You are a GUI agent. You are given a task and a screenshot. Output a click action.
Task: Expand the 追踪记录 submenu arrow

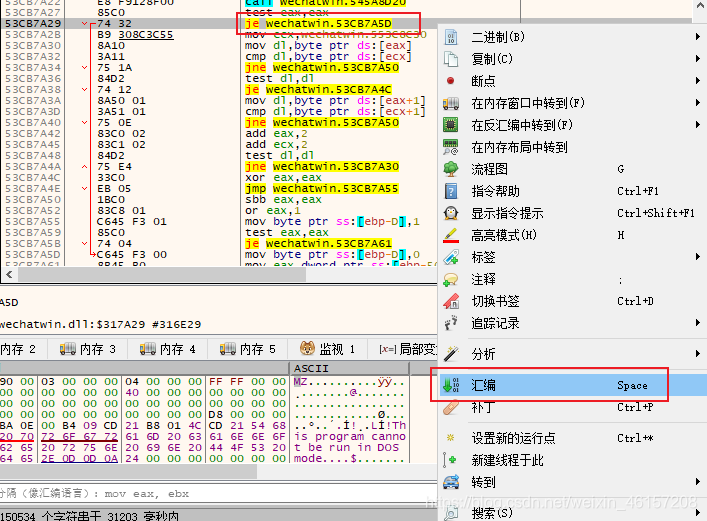pyautogui.click(x=698, y=323)
